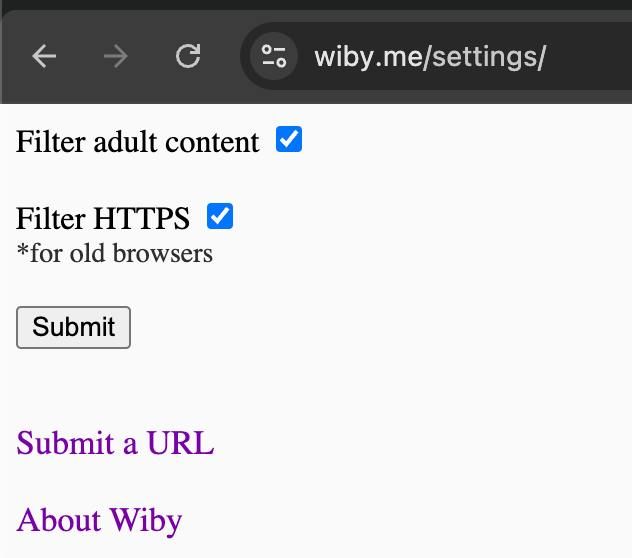Click the greyed-out forward navigation icon
Image resolution: width=632 pixels, height=558 pixels.
tap(116, 56)
